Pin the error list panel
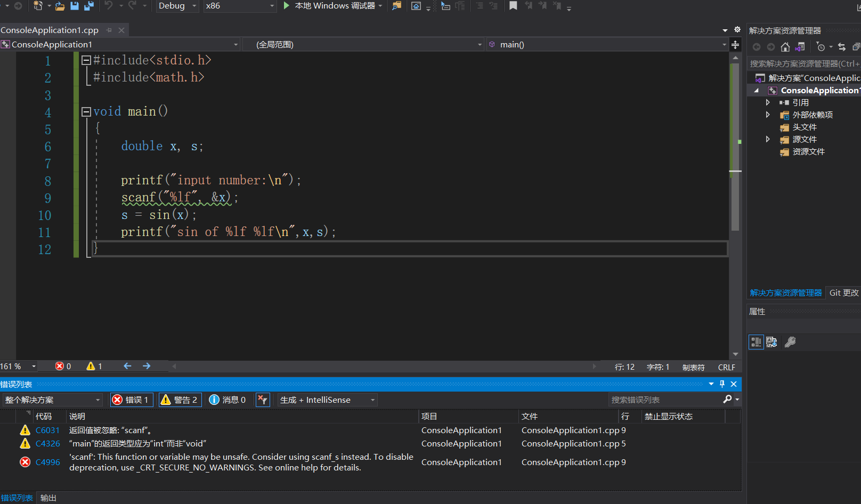 [x=722, y=384]
